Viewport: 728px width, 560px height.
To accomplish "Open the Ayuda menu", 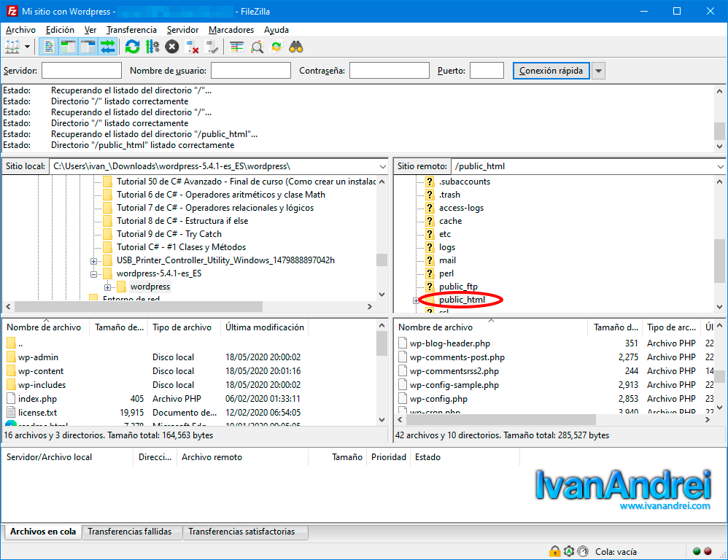I will pyautogui.click(x=276, y=30).
